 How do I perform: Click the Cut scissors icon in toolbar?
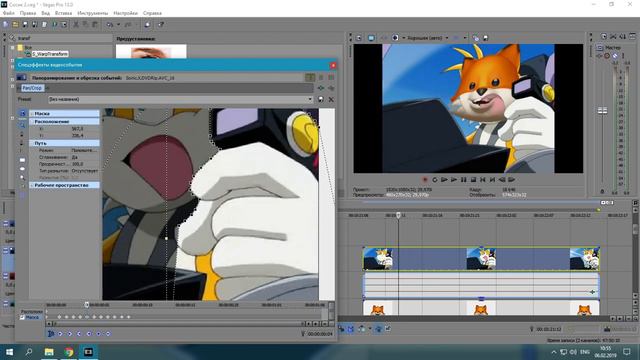pos(76,24)
